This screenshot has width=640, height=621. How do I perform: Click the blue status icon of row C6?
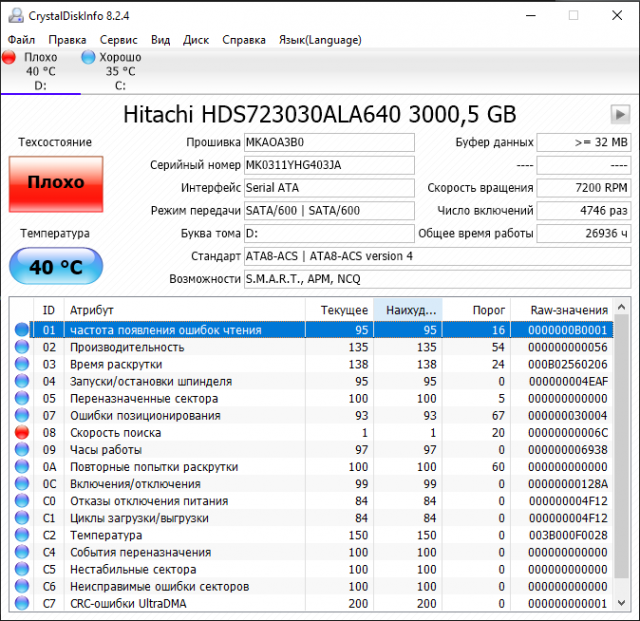[x=22, y=587]
